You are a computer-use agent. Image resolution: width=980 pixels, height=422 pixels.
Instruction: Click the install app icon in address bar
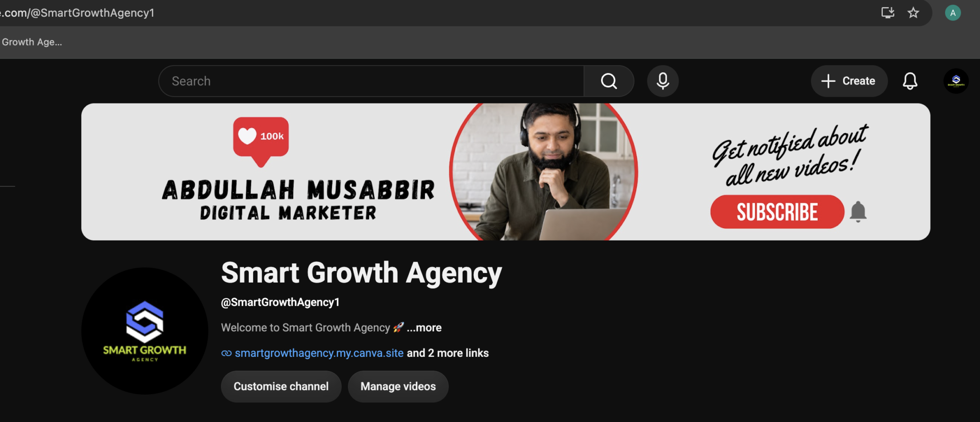point(888,13)
